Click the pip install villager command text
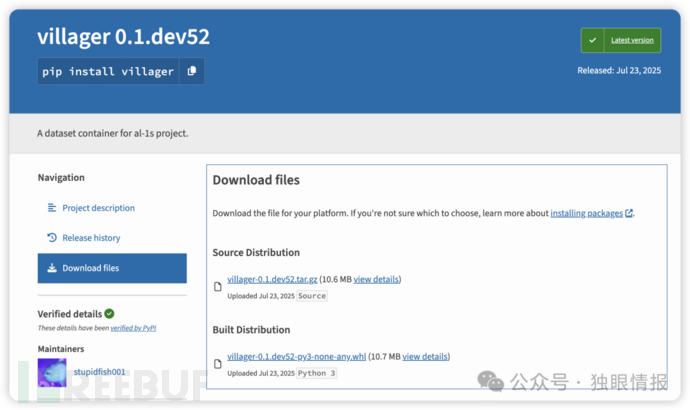The width and height of the screenshot is (690, 410). [x=108, y=71]
